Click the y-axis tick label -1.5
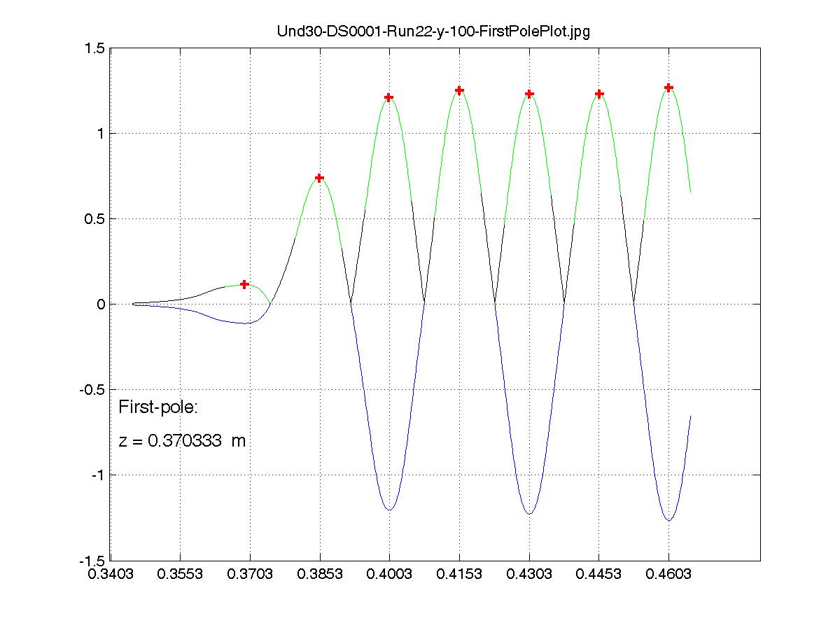The width and height of the screenshot is (840, 630). coord(92,560)
